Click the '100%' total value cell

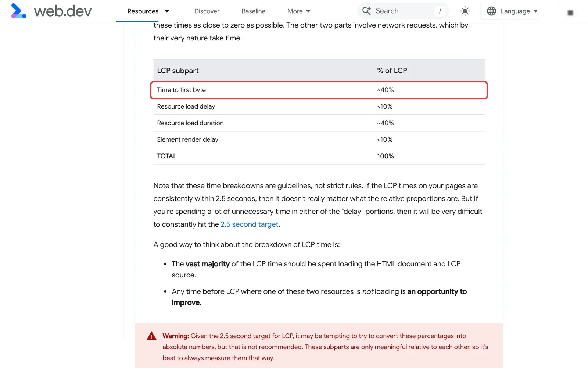point(385,156)
